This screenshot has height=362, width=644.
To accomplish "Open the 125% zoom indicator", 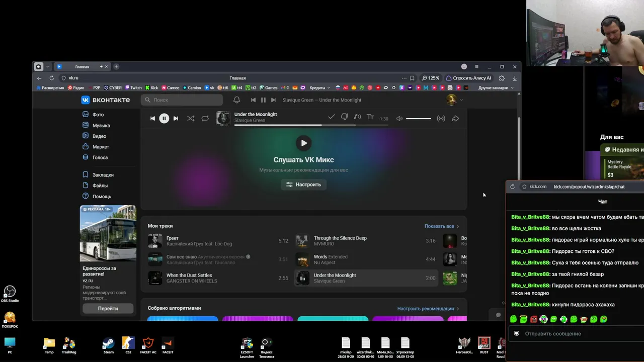I will coord(431,78).
